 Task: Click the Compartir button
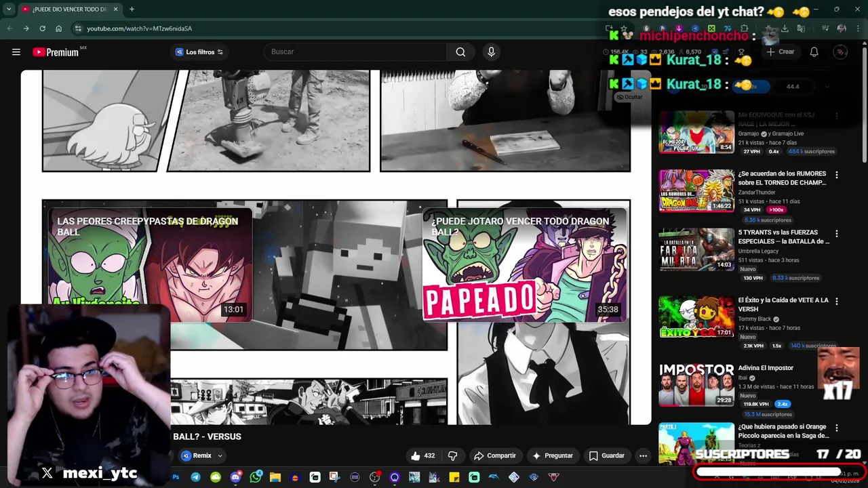tap(495, 455)
